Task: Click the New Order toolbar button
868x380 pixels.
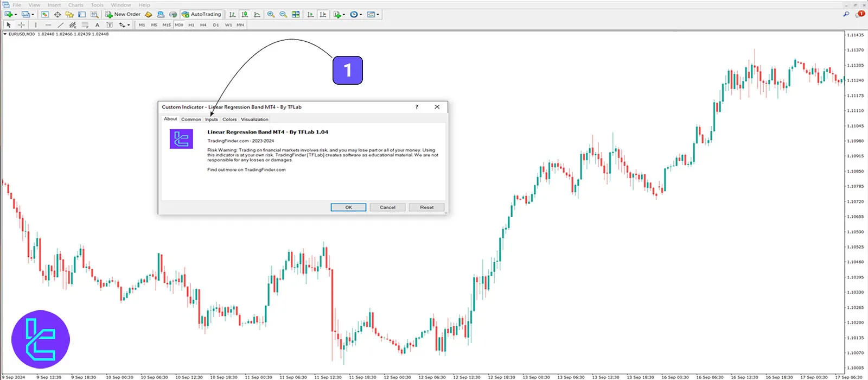Action: coord(123,15)
